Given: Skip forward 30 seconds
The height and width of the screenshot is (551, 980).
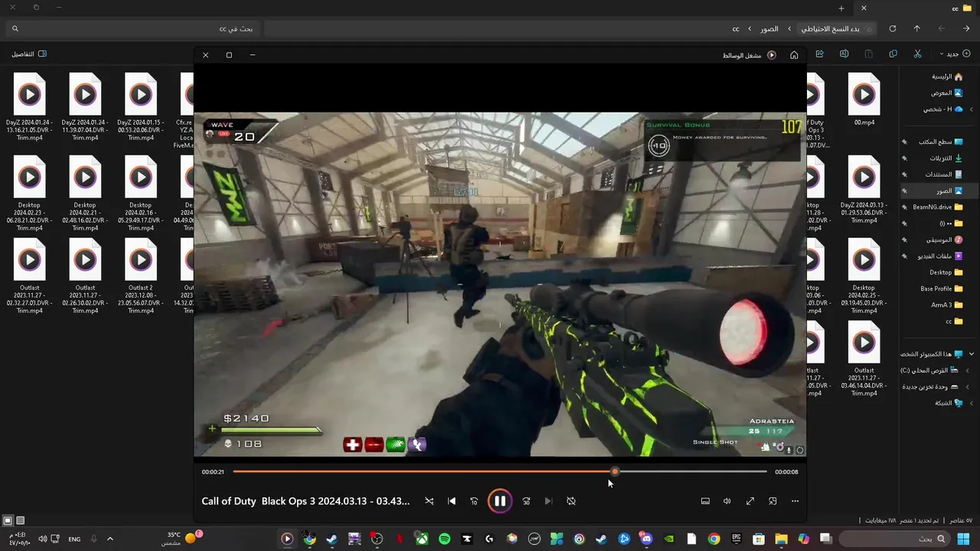Looking at the screenshot, I should tap(526, 501).
